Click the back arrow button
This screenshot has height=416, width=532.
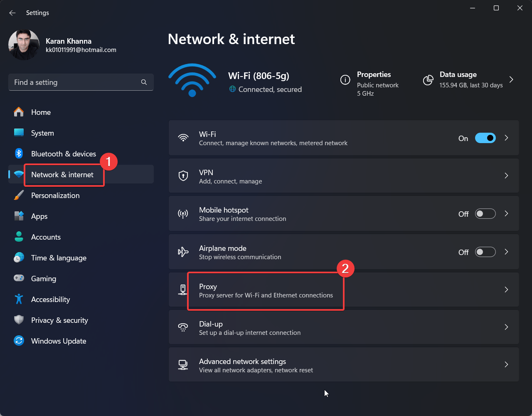12,13
